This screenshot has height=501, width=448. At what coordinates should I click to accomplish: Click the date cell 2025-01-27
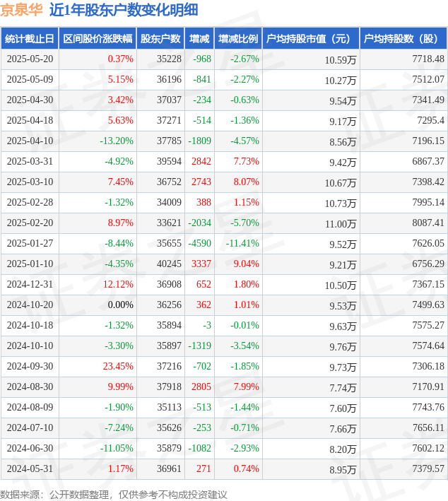[x=30, y=243]
